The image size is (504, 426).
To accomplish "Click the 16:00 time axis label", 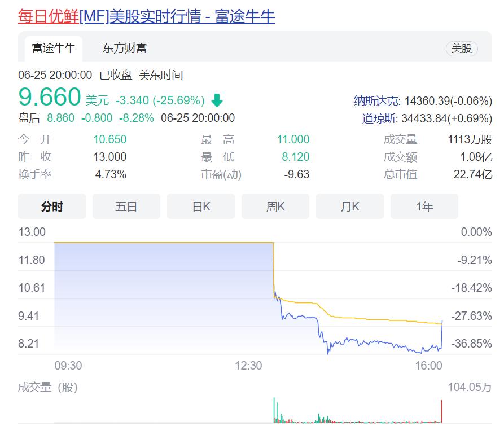I will (x=428, y=366).
